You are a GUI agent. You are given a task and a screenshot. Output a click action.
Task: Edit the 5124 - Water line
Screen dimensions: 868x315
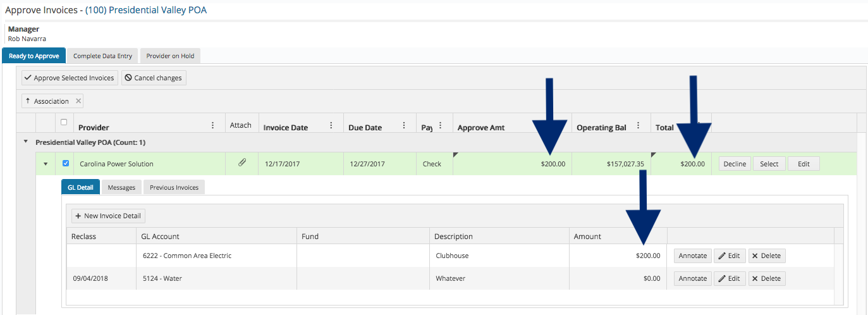click(x=730, y=278)
